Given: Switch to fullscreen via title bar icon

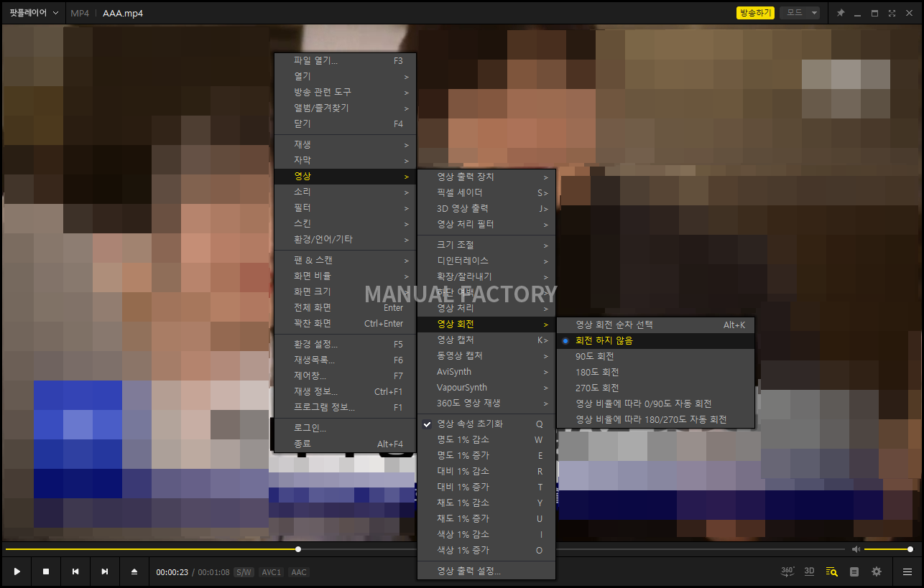Looking at the screenshot, I should pos(892,13).
